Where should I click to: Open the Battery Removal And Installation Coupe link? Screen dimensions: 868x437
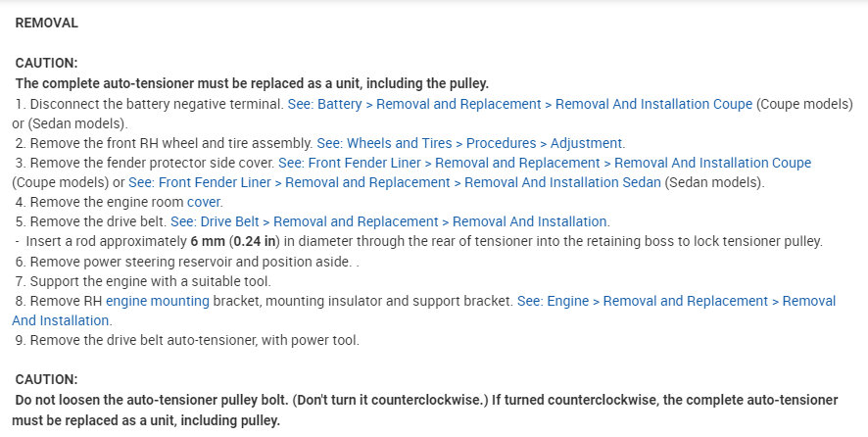[x=520, y=104]
